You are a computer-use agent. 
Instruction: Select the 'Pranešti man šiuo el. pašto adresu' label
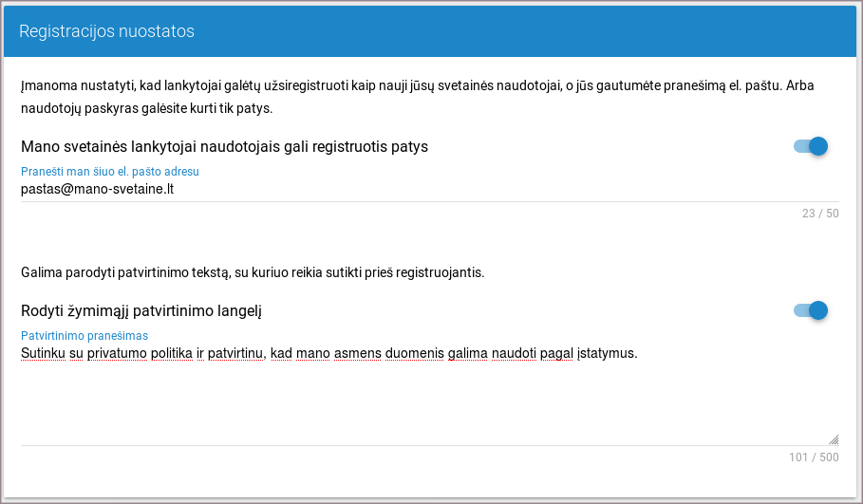[x=110, y=172]
